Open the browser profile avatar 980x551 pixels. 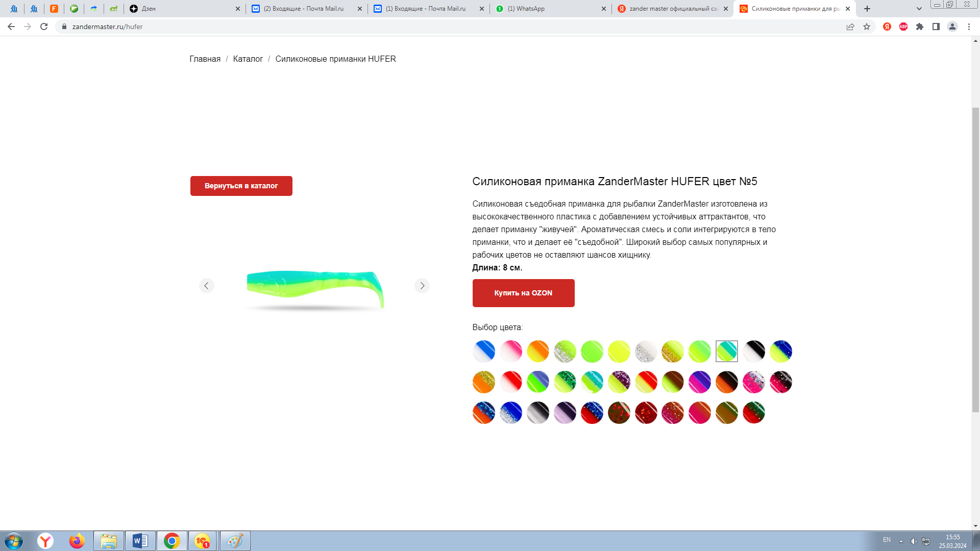pos(952,27)
